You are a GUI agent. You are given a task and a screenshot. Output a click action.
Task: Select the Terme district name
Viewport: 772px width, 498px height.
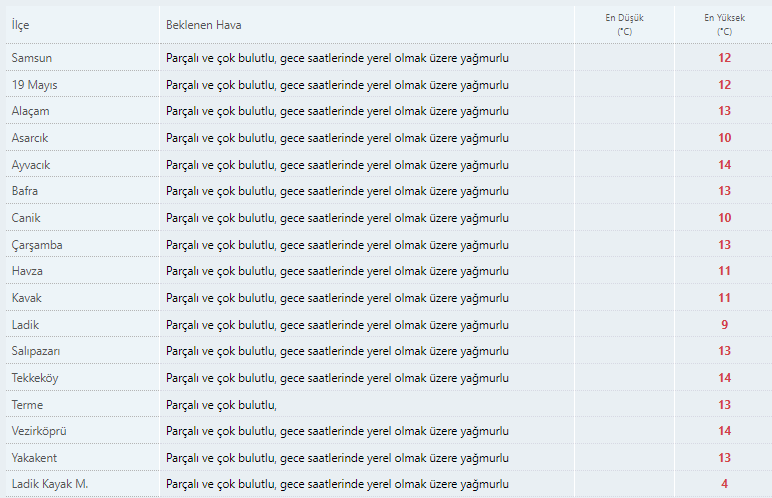click(x=28, y=405)
